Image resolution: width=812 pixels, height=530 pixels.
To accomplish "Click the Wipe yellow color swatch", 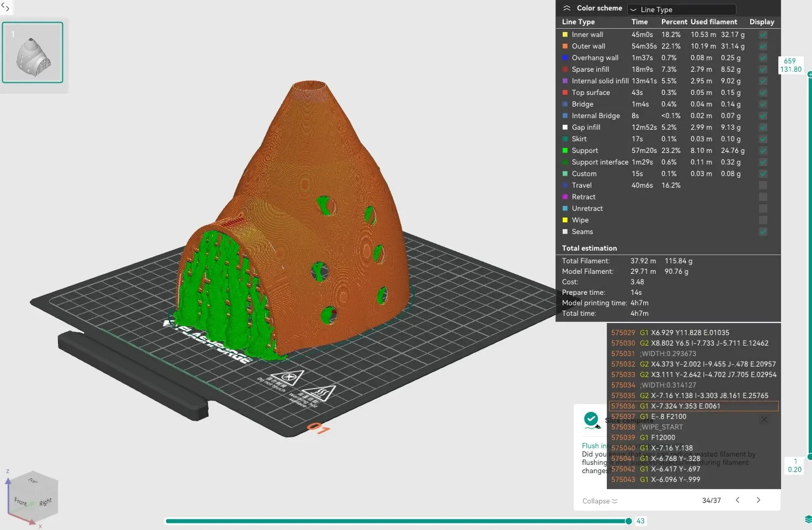I will tap(565, 220).
